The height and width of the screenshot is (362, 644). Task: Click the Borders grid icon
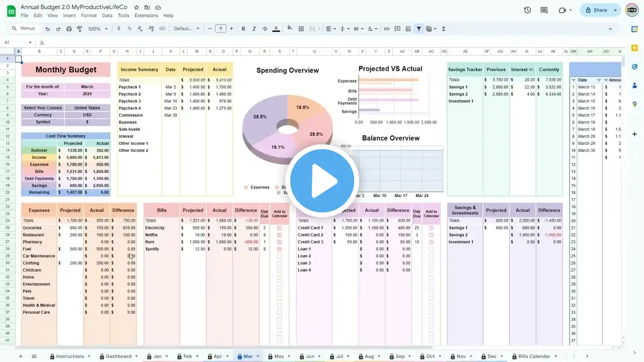click(x=301, y=29)
